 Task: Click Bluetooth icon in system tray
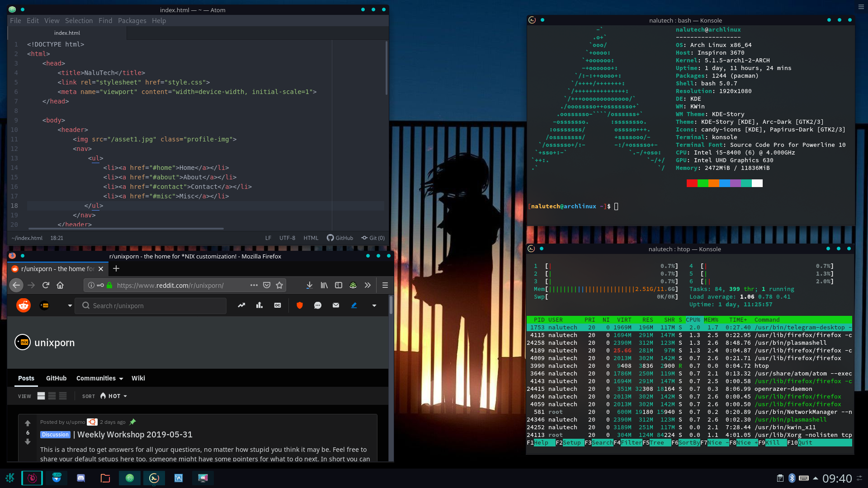792,478
